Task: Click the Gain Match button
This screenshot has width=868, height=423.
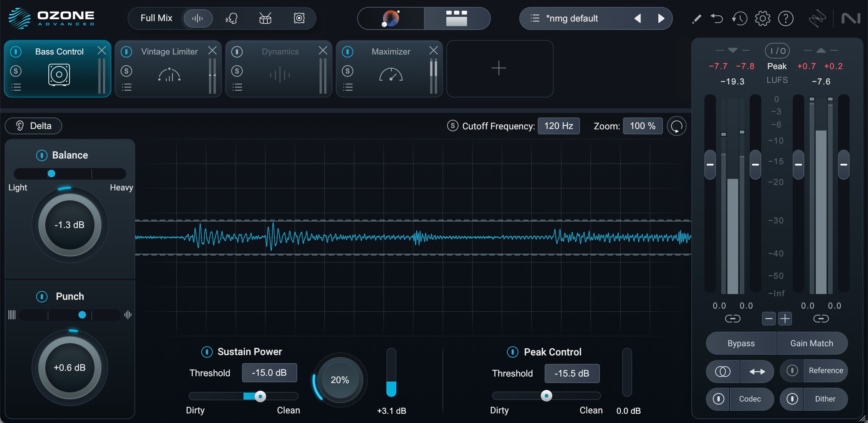Action: (812, 343)
